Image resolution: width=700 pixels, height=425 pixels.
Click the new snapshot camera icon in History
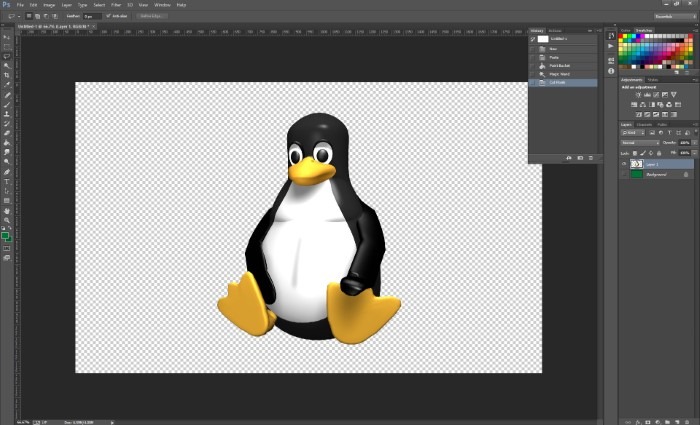580,158
